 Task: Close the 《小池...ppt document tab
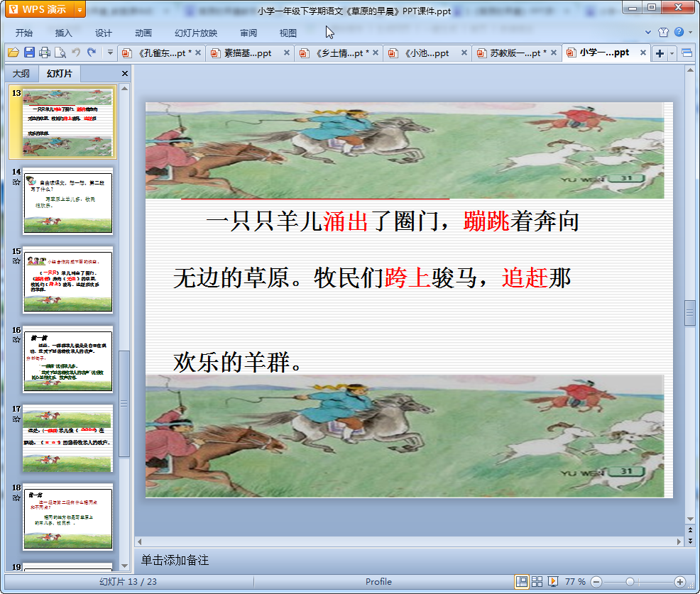tap(464, 53)
